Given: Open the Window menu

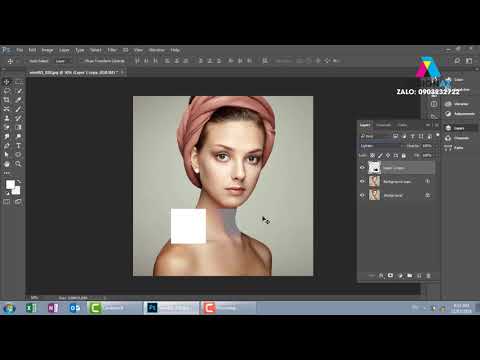Looking at the screenshot, I should click(x=157, y=50).
